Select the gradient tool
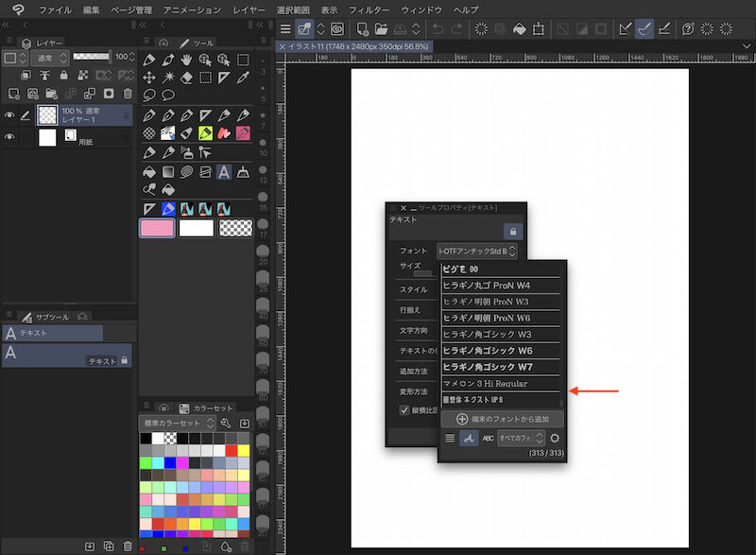The width and height of the screenshot is (756, 555). 168,172
